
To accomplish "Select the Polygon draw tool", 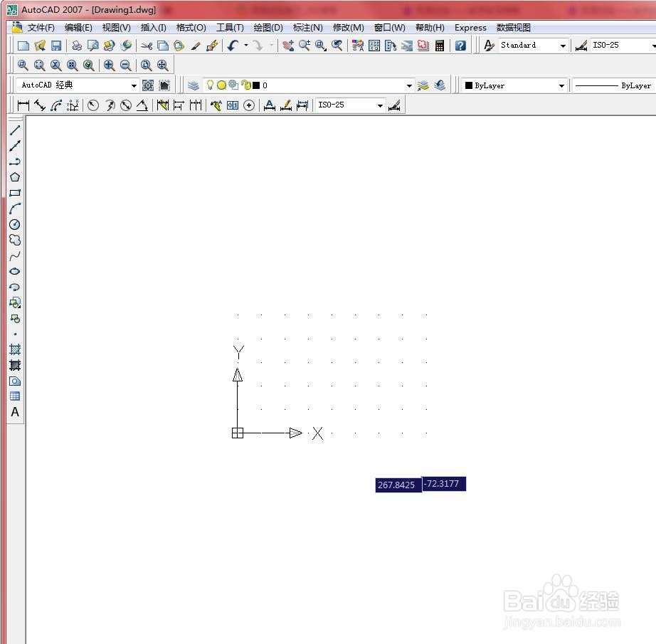I will coord(15,177).
